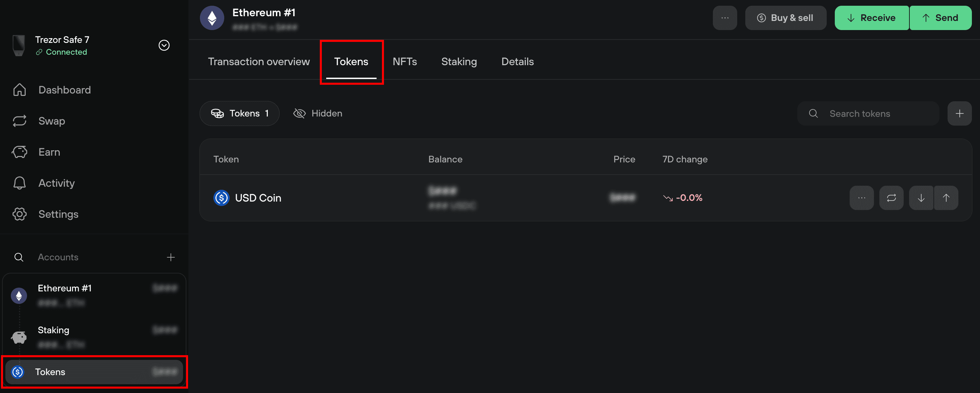980x393 pixels.
Task: Click the Tokens sidebar USDC icon
Action: (18, 372)
